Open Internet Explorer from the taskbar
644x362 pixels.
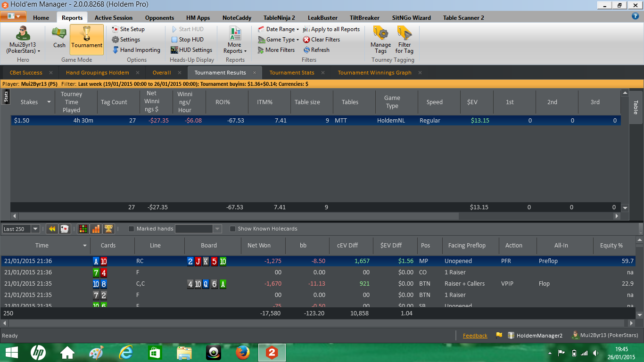point(126,352)
